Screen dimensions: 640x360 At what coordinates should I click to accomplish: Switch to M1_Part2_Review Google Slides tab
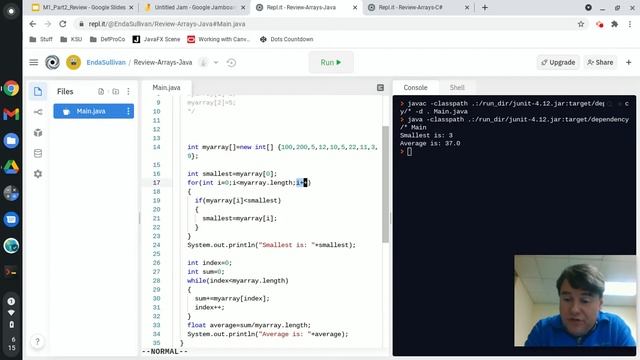[x=83, y=7]
